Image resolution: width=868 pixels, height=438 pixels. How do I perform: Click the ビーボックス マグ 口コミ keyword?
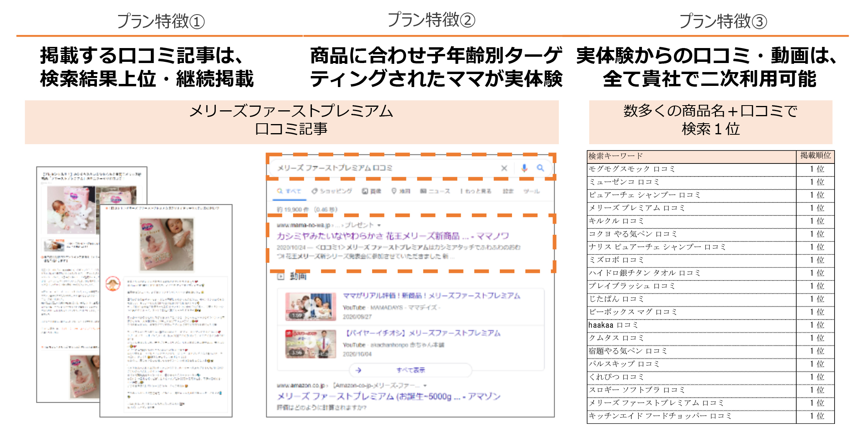tap(633, 312)
